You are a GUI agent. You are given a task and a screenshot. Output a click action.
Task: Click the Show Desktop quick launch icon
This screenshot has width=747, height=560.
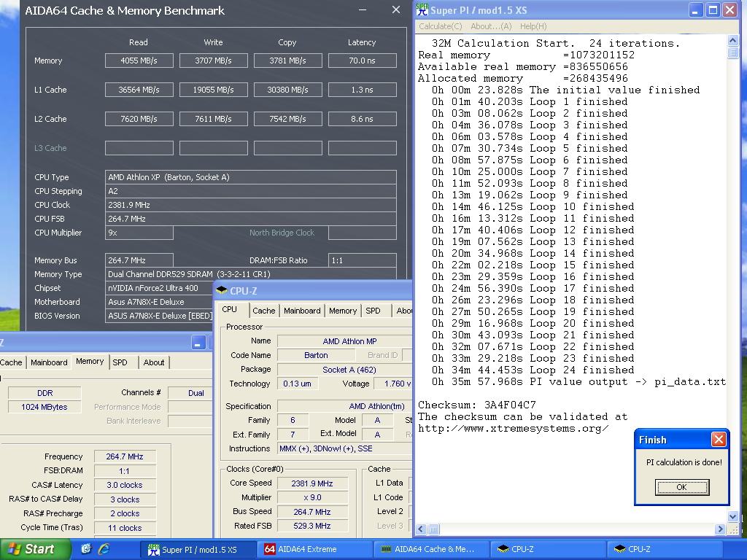pos(86,549)
